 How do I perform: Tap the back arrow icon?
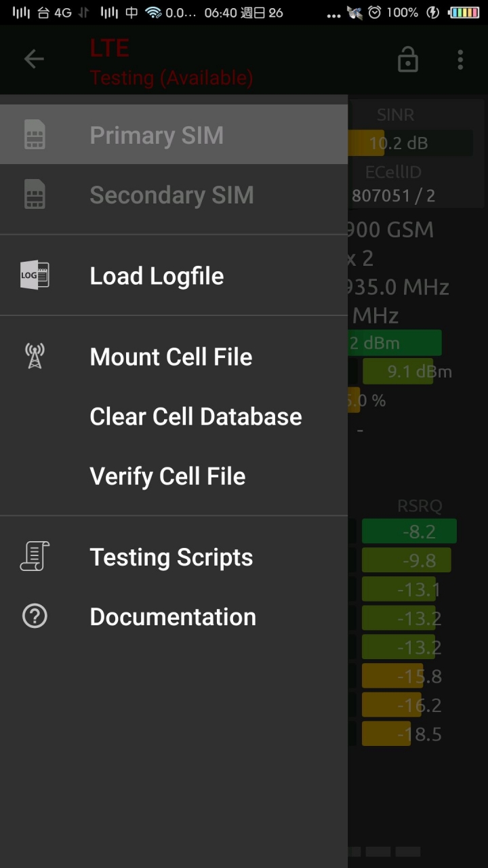[x=34, y=59]
